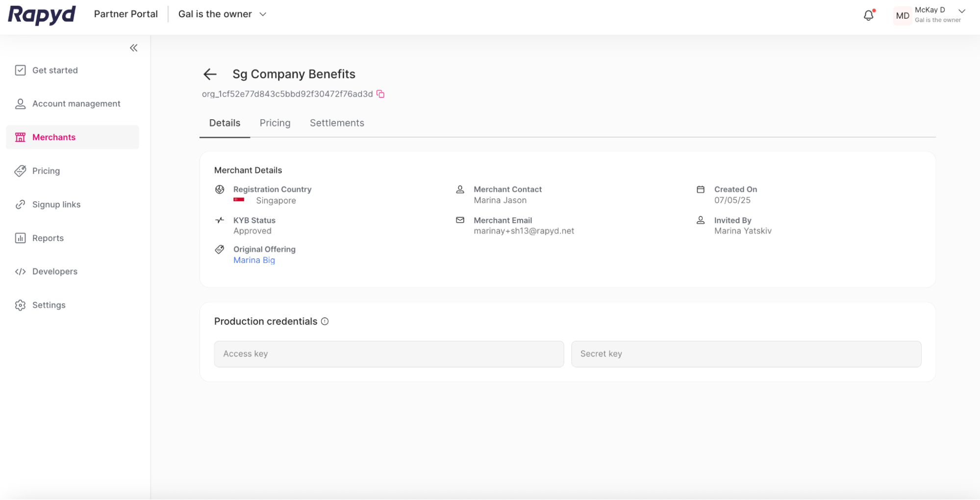
Task: Follow the Marina Big offering link
Action: point(254,260)
